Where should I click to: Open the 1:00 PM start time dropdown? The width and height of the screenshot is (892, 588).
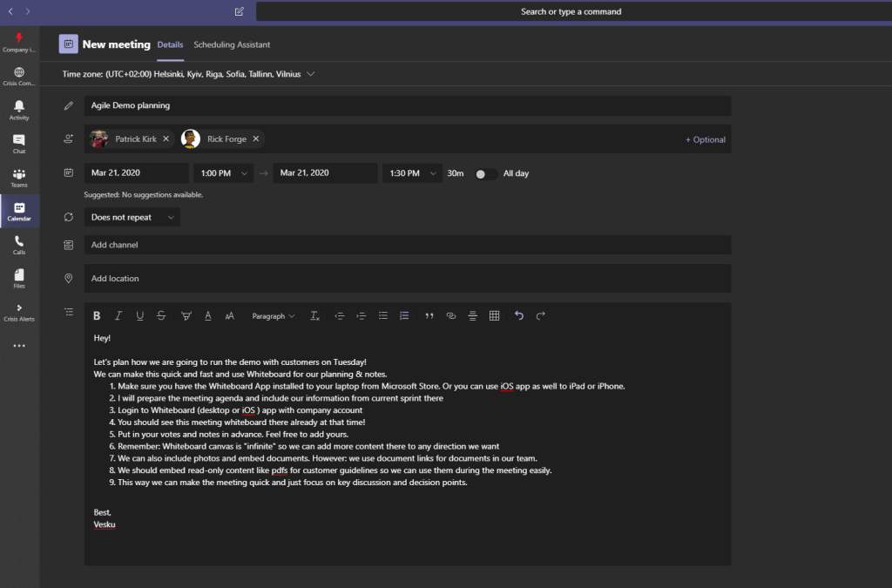coord(224,172)
